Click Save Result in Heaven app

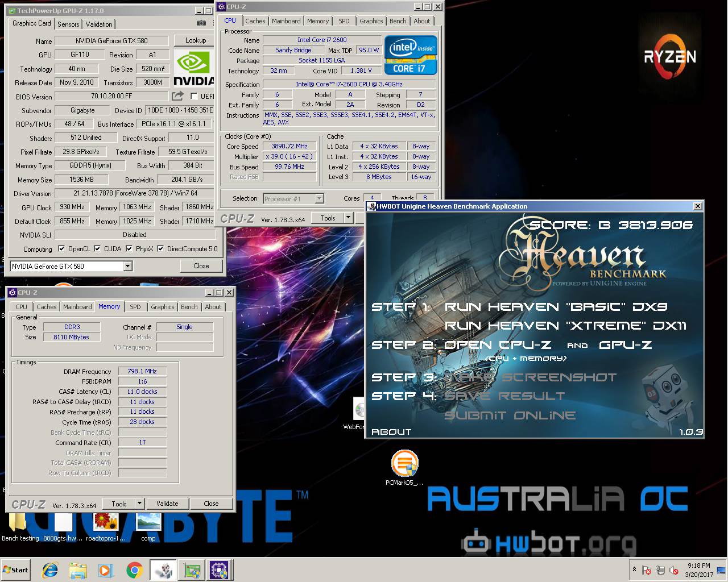(x=504, y=396)
